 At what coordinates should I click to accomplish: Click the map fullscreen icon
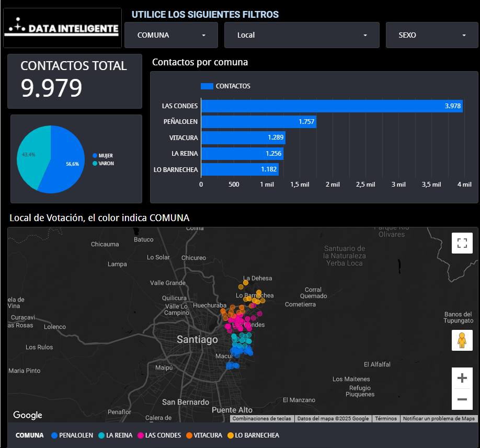[x=462, y=243]
